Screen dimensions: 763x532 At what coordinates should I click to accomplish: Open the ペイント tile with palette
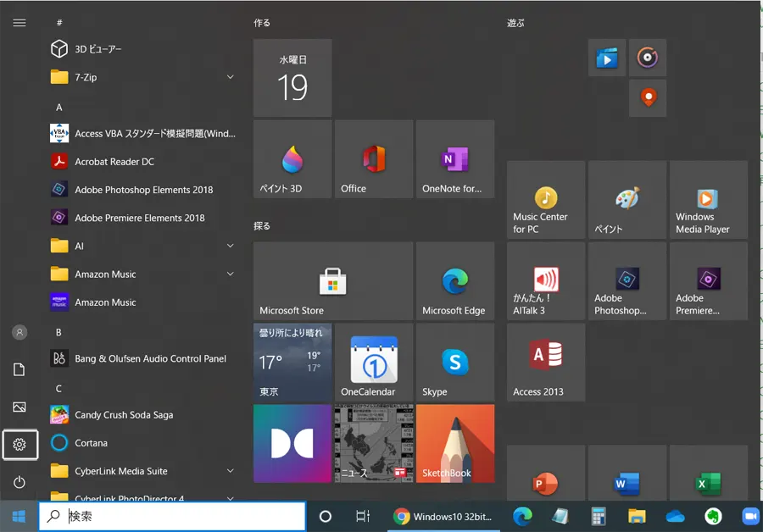click(627, 200)
